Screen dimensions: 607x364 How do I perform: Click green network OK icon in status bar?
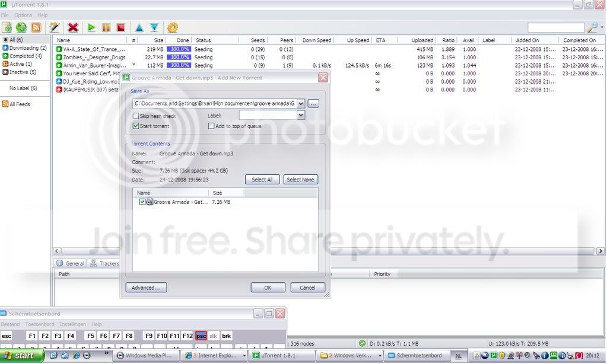(363, 343)
